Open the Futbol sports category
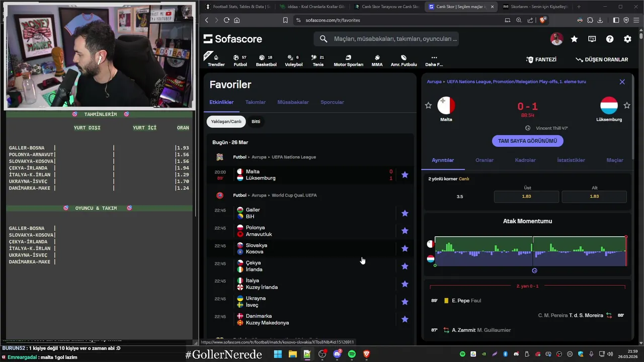 coord(240,60)
